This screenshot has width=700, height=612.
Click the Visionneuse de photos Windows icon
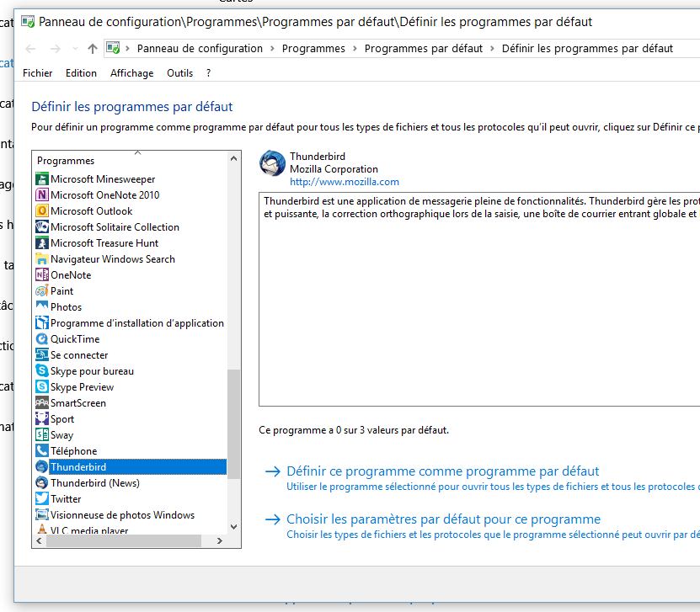[41, 514]
